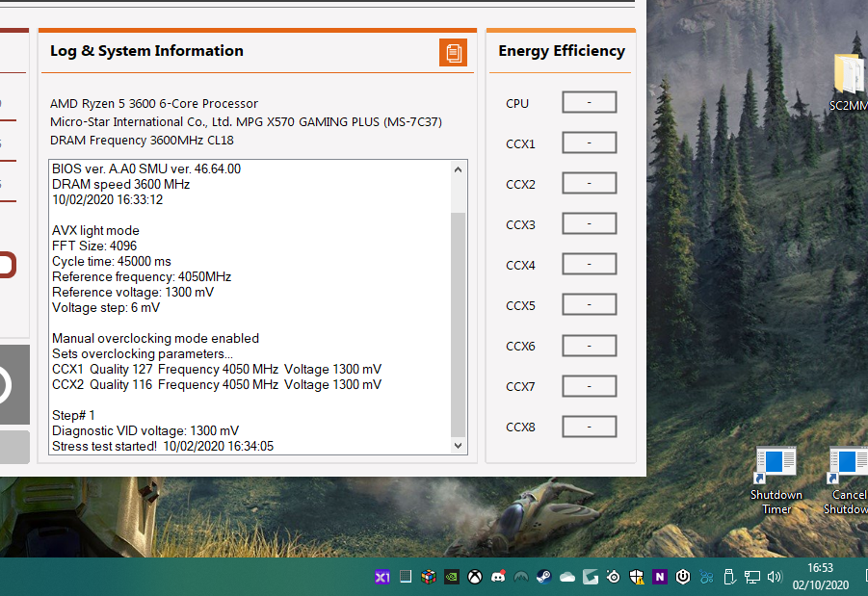Select the CCX7 energy efficiency field
Screen dimensions: 868x596
[x=589, y=386]
